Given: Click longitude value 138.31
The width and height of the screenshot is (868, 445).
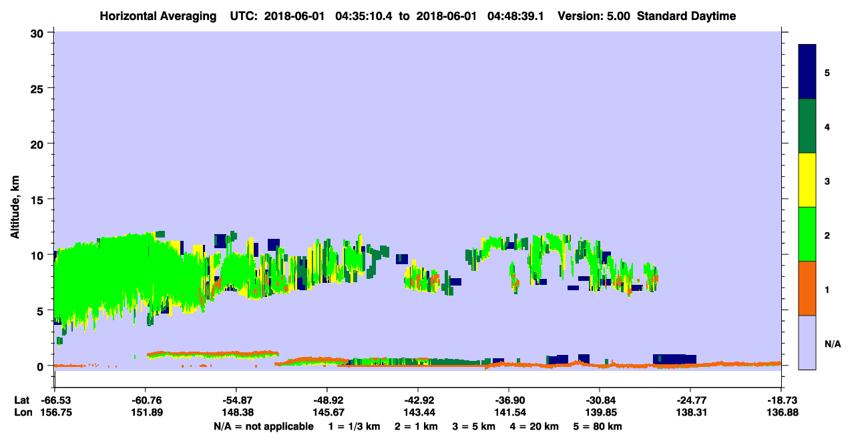Looking at the screenshot, I should point(692,413).
